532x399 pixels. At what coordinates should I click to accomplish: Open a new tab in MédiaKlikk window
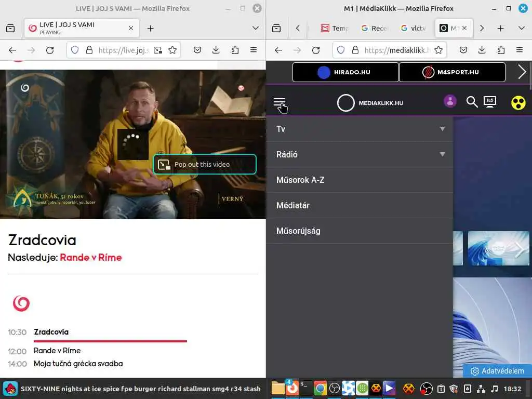500,28
